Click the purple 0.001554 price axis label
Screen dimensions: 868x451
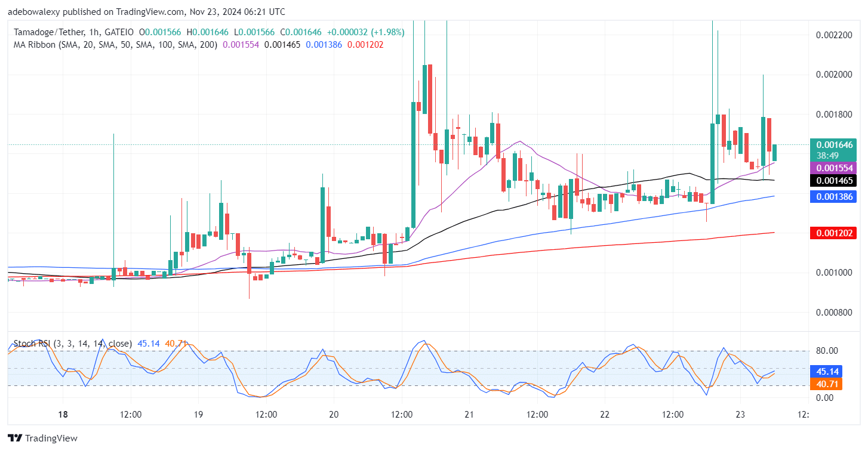tap(833, 169)
